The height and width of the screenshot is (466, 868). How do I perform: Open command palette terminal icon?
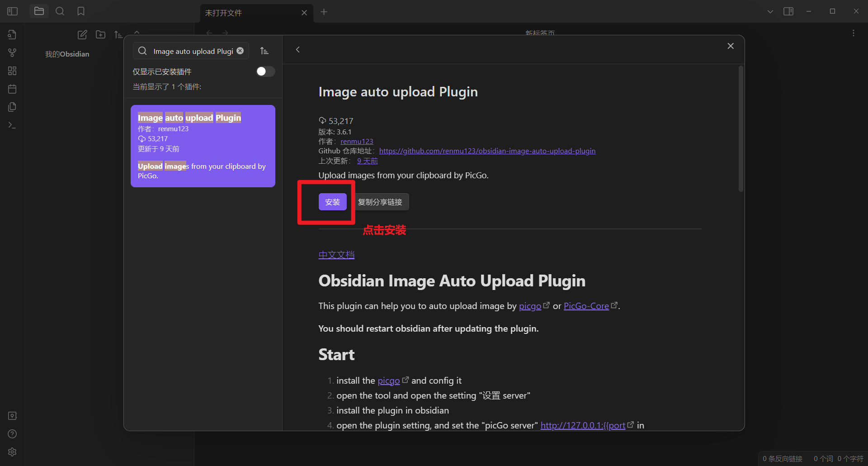click(12, 125)
